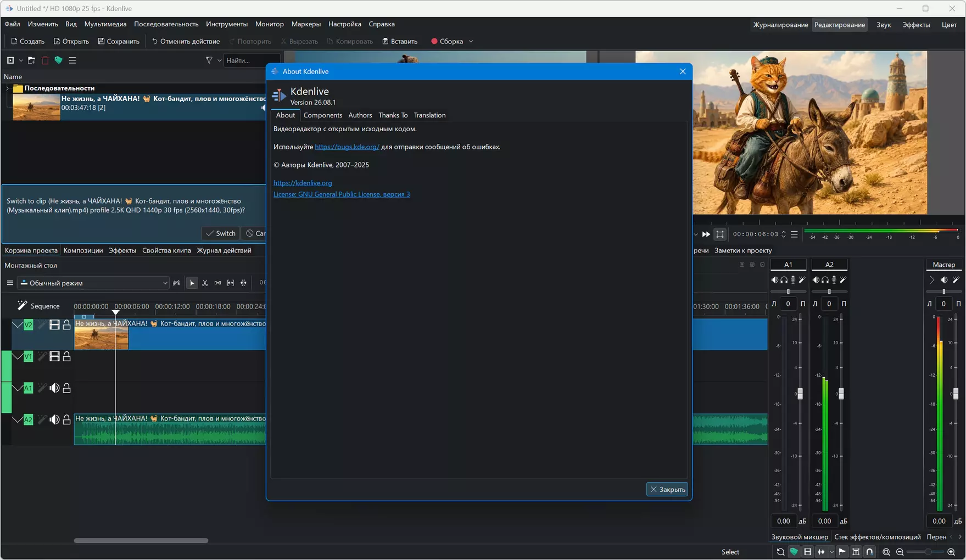Click the filter funnel icon in project bin

[x=209, y=60]
